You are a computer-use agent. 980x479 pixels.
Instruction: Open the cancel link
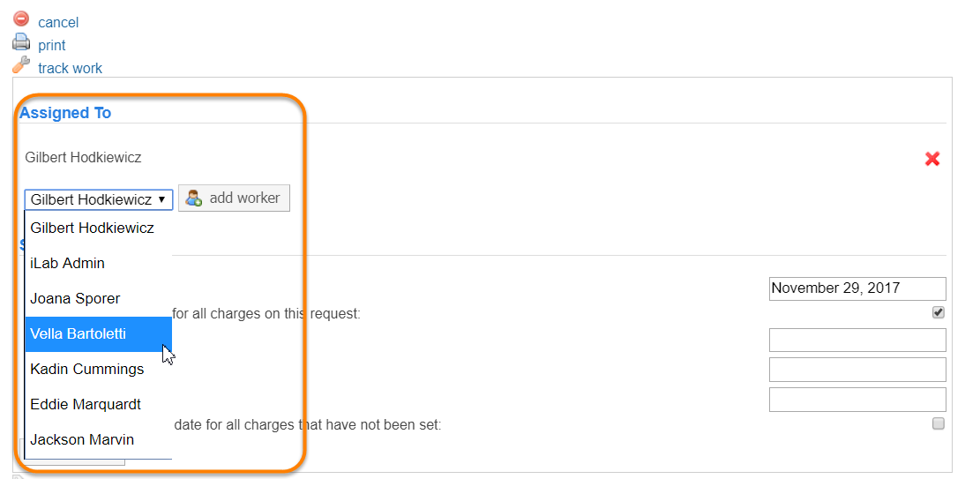tap(58, 22)
